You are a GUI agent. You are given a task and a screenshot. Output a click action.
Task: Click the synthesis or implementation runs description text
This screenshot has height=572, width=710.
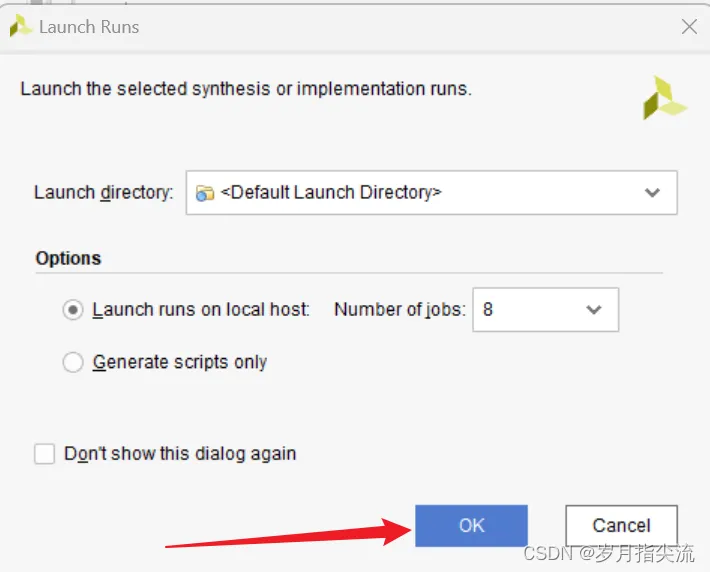[x=246, y=89]
